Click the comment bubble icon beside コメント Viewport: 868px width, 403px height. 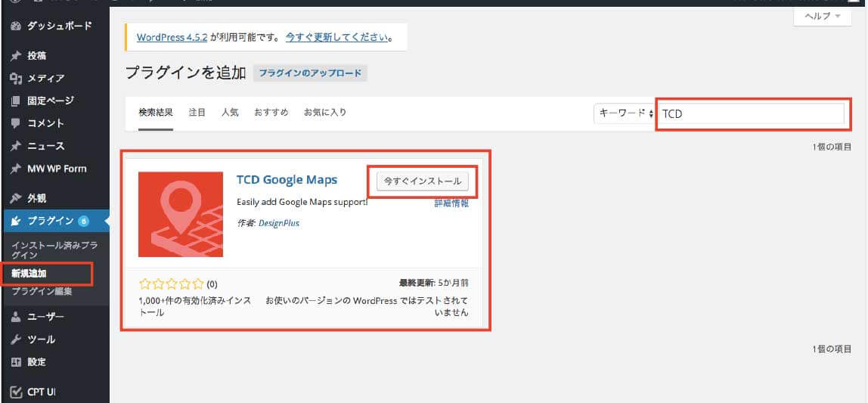coord(15,123)
